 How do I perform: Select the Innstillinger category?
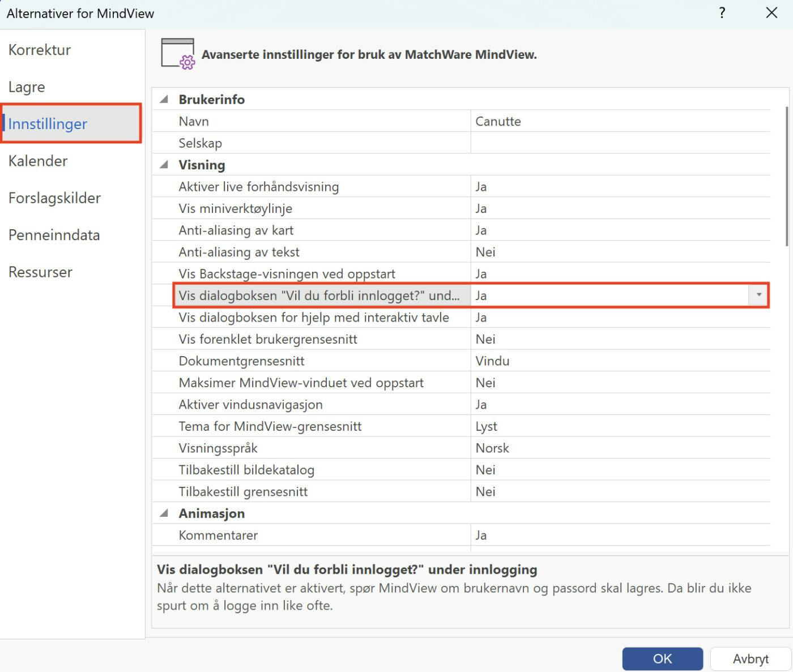(71, 123)
